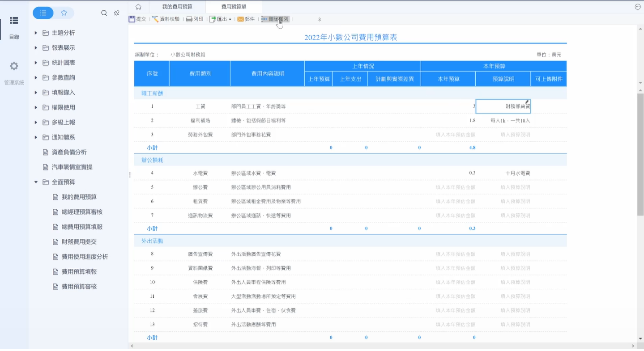Open 費用預算審核 tree item
This screenshot has height=351, width=644.
(74, 287)
